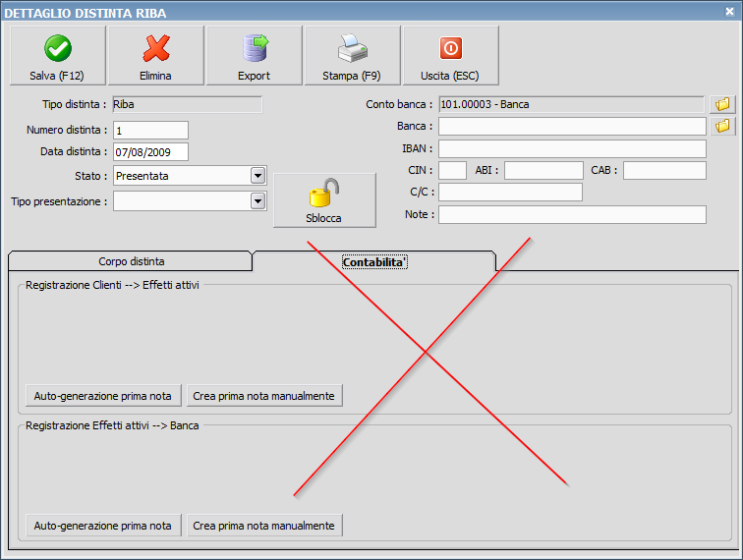Image resolution: width=743 pixels, height=560 pixels.
Task: Click Crea prima nota manualmente under Effetti attivi --> Banca
Action: pyautogui.click(x=264, y=526)
